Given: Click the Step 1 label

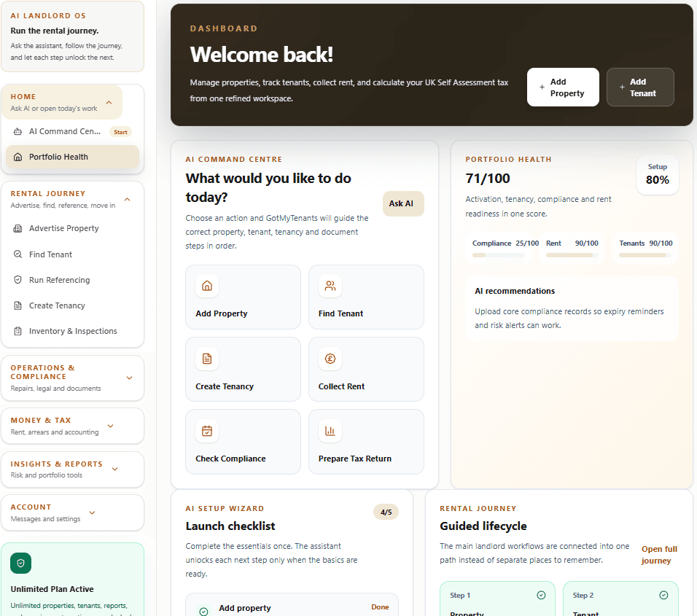Looking at the screenshot, I should 460,596.
